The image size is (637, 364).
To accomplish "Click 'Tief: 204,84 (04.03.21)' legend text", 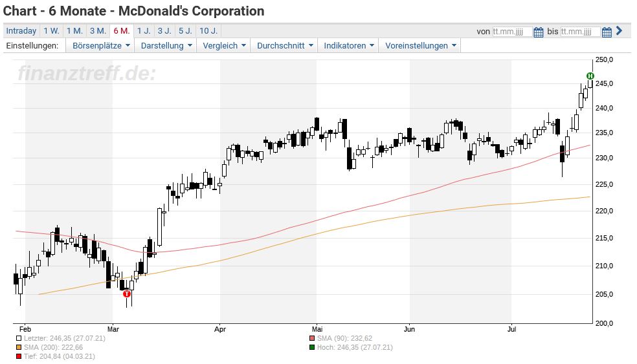I will 60,356.
